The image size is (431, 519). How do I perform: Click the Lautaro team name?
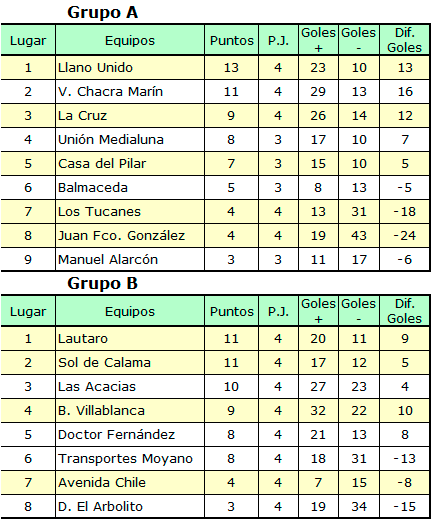coord(83,339)
